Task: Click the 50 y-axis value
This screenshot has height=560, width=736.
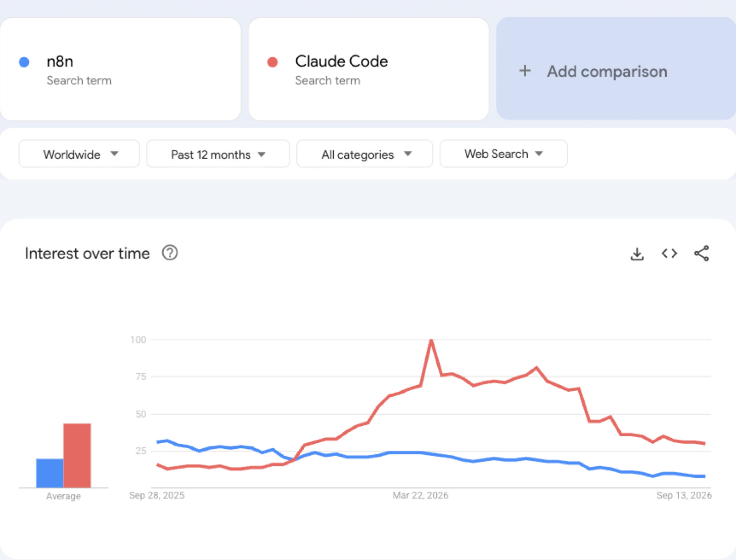Action: point(141,414)
